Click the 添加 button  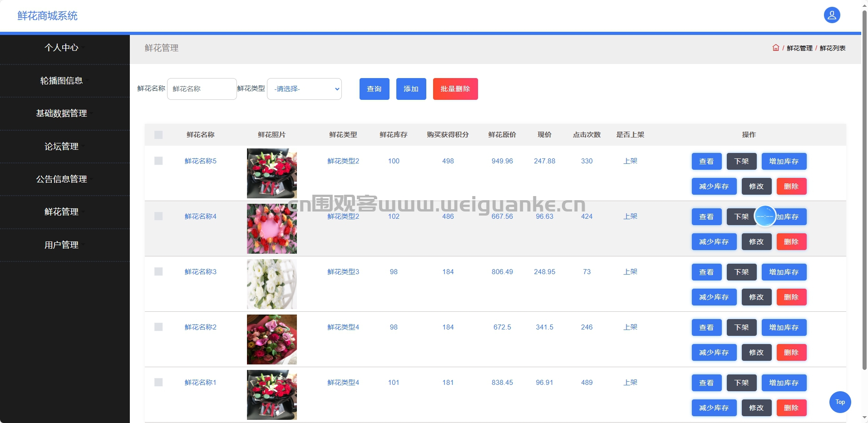411,89
